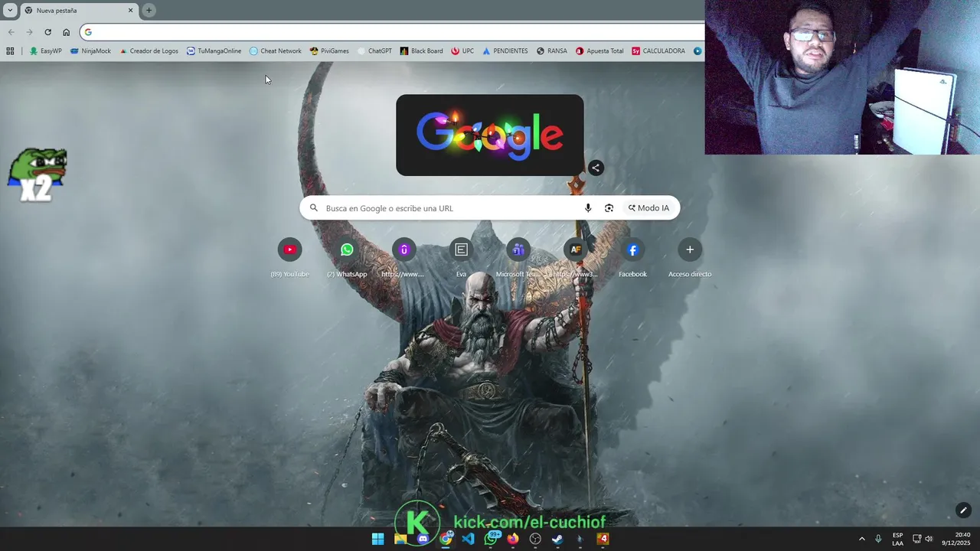980x551 pixels.
Task: Open the apps grid in bookmarks bar
Action: point(10,51)
